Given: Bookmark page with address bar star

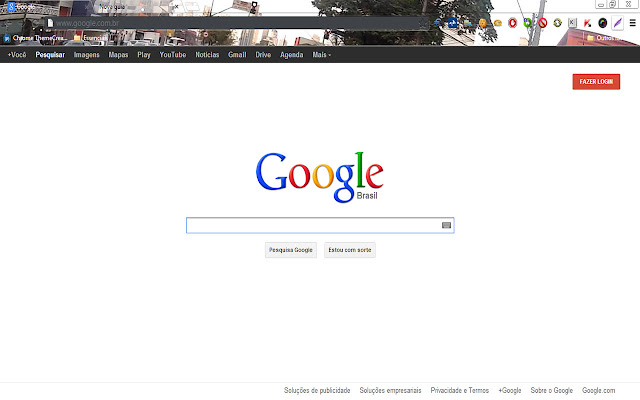Looking at the screenshot, I should tap(423, 23).
